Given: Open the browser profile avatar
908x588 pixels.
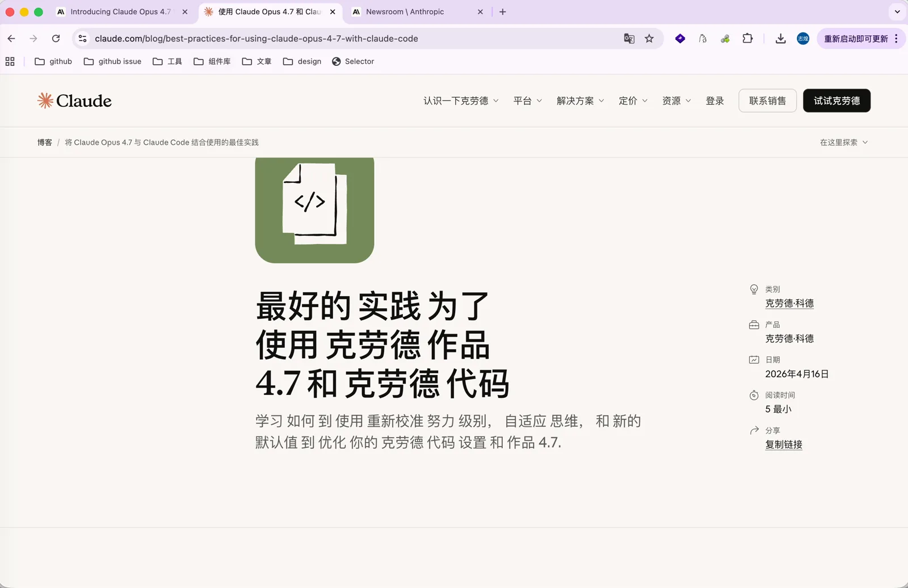Looking at the screenshot, I should (802, 39).
